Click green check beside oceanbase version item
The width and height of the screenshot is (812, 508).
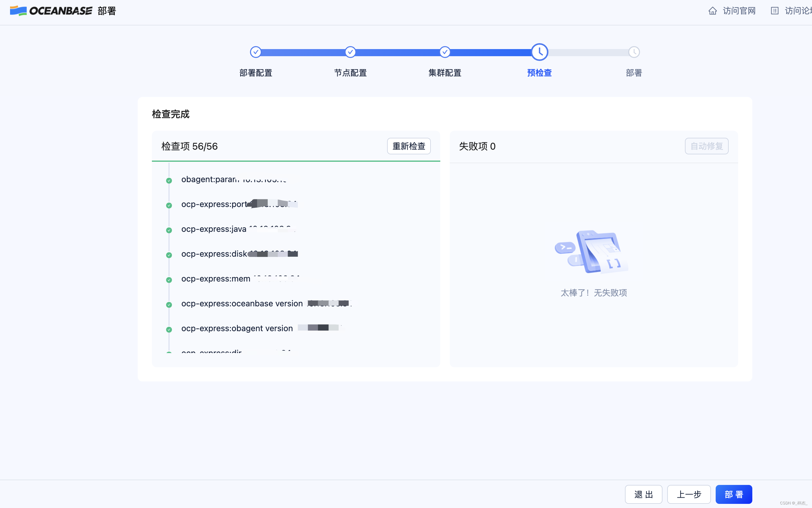coord(169,305)
